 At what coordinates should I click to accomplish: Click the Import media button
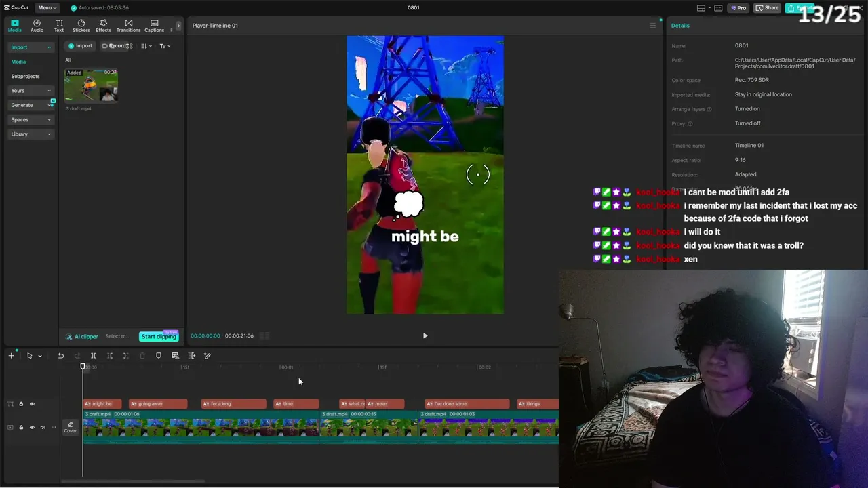point(80,46)
